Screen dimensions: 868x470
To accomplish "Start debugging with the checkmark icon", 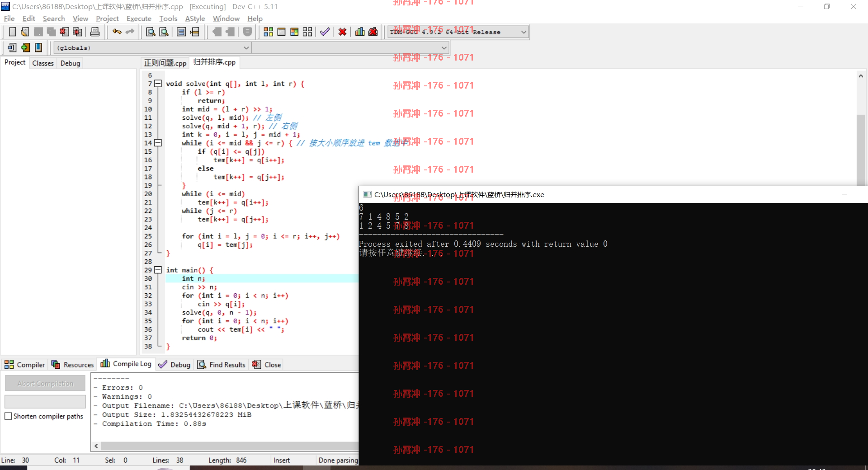I will [x=325, y=32].
